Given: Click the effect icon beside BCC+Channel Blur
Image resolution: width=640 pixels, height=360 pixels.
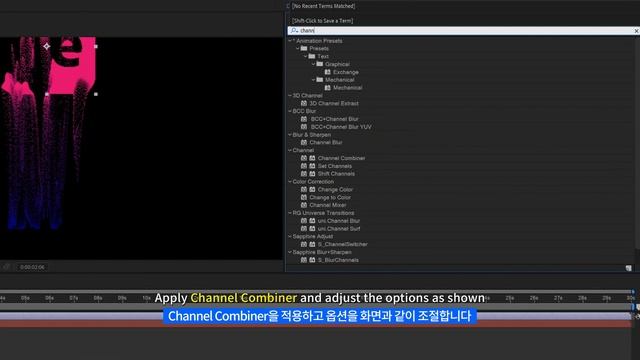Looking at the screenshot, I should (304, 119).
